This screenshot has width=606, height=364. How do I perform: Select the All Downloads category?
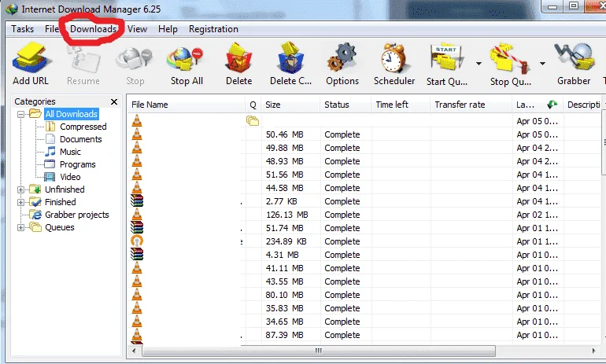click(71, 114)
